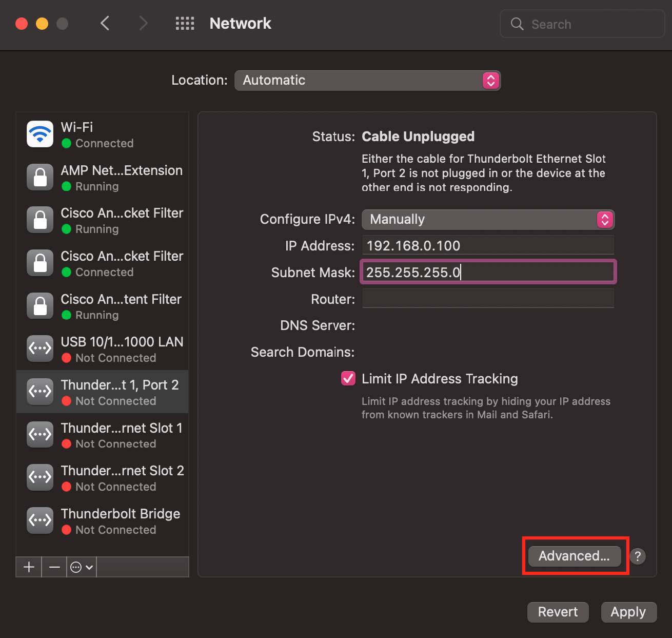Expand the Configure IPv4 dropdown
The width and height of the screenshot is (672, 638).
[x=488, y=220]
